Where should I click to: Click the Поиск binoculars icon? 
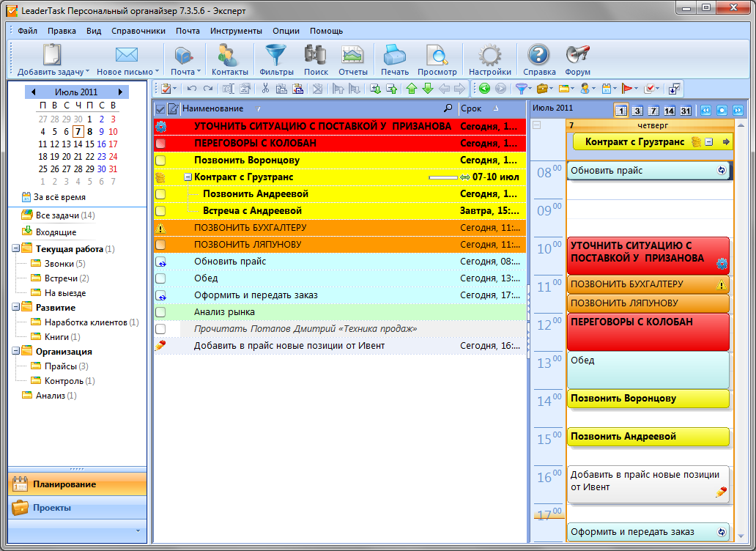pos(315,54)
